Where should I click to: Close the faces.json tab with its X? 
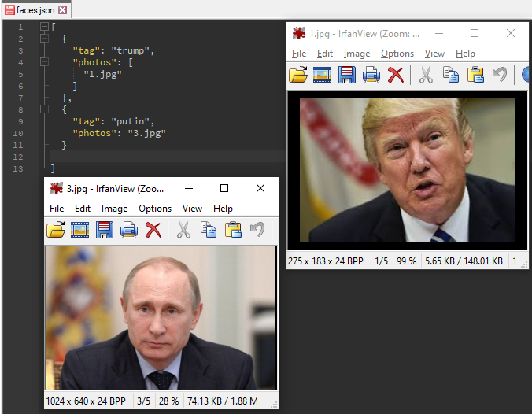click(62, 10)
